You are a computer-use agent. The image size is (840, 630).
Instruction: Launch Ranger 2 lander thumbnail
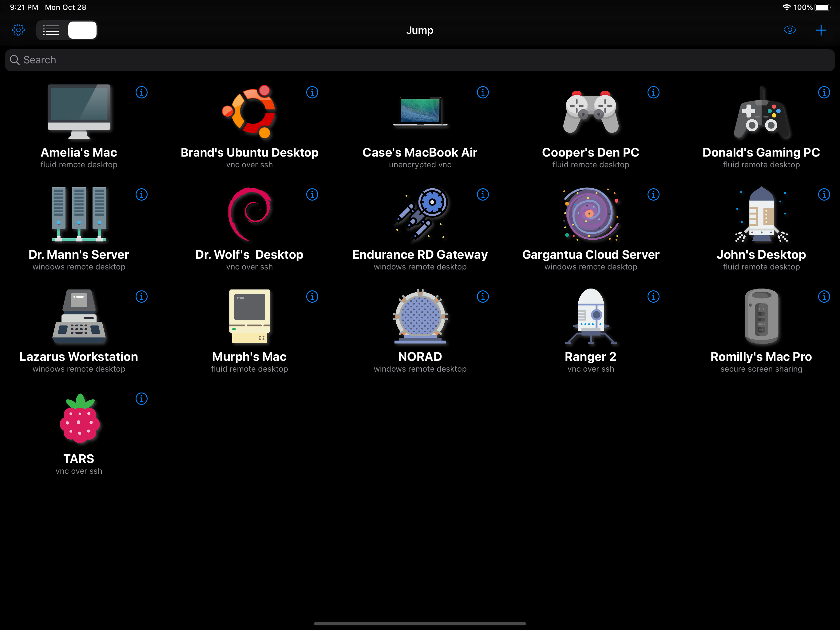tap(591, 316)
